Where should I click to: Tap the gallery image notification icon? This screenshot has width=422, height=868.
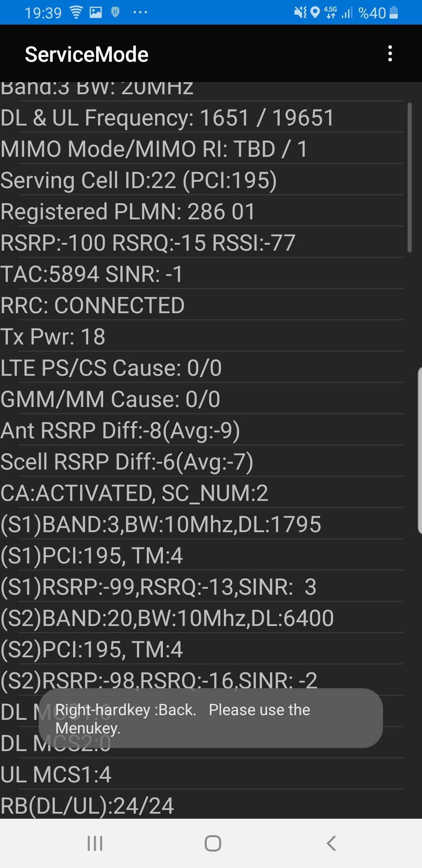pyautogui.click(x=96, y=13)
